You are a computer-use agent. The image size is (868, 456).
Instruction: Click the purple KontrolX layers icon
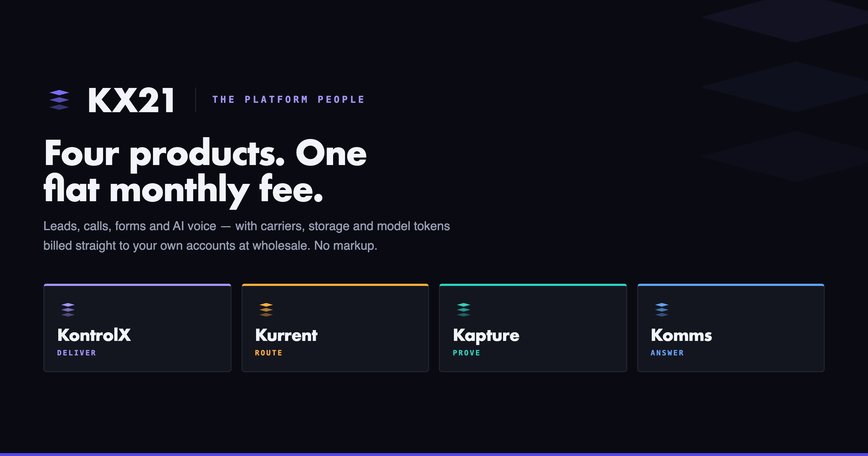click(68, 310)
